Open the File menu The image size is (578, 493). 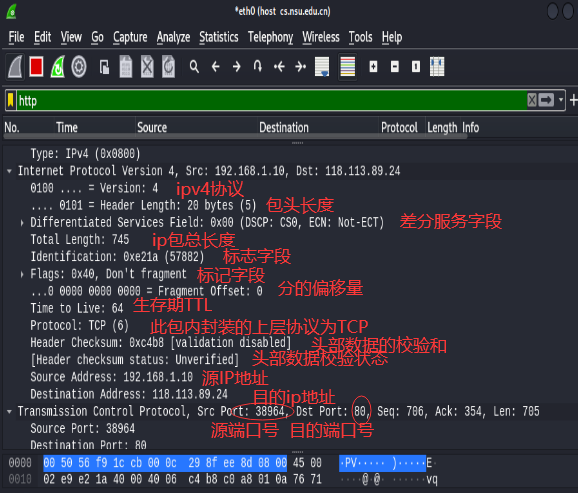point(16,37)
